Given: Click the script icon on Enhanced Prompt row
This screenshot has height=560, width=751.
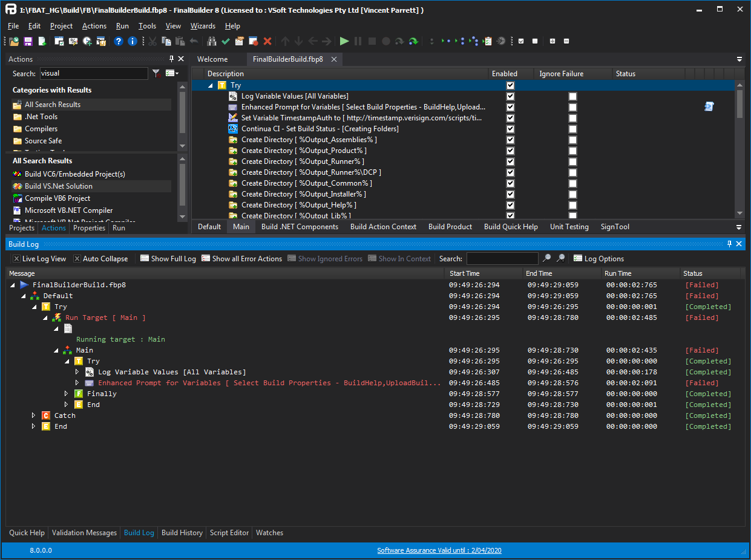Looking at the screenshot, I should pyautogui.click(x=709, y=107).
